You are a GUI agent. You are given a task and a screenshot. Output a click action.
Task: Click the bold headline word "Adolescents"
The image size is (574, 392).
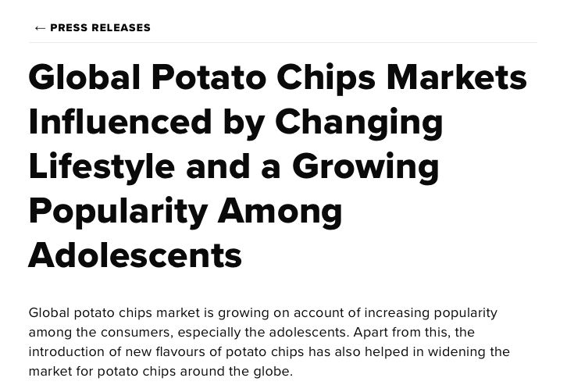[135, 255]
